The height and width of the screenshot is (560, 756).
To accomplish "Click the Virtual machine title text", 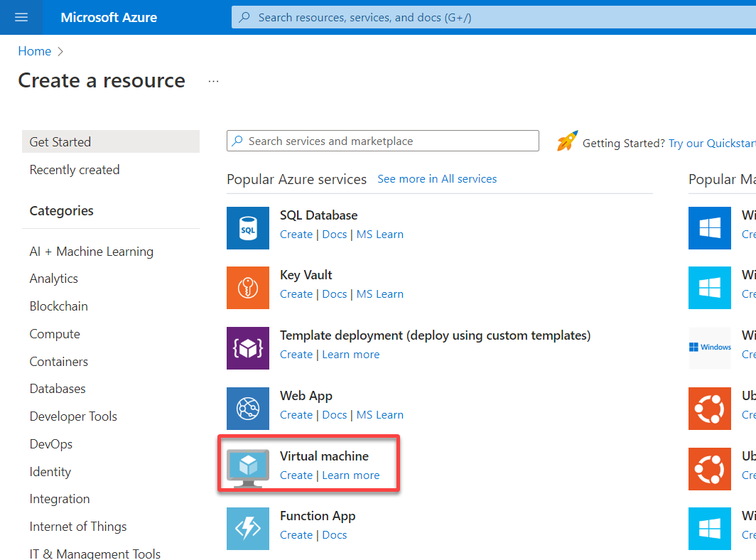I will [324, 456].
